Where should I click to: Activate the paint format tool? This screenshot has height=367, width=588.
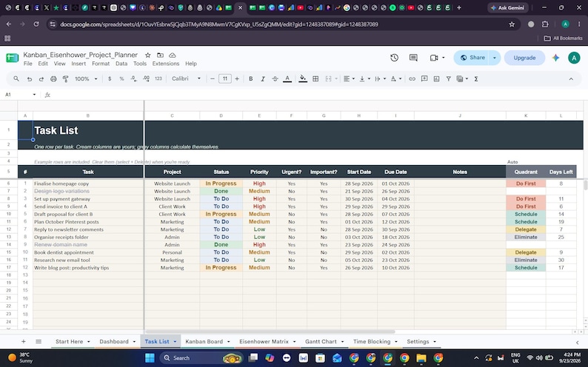[x=65, y=78]
